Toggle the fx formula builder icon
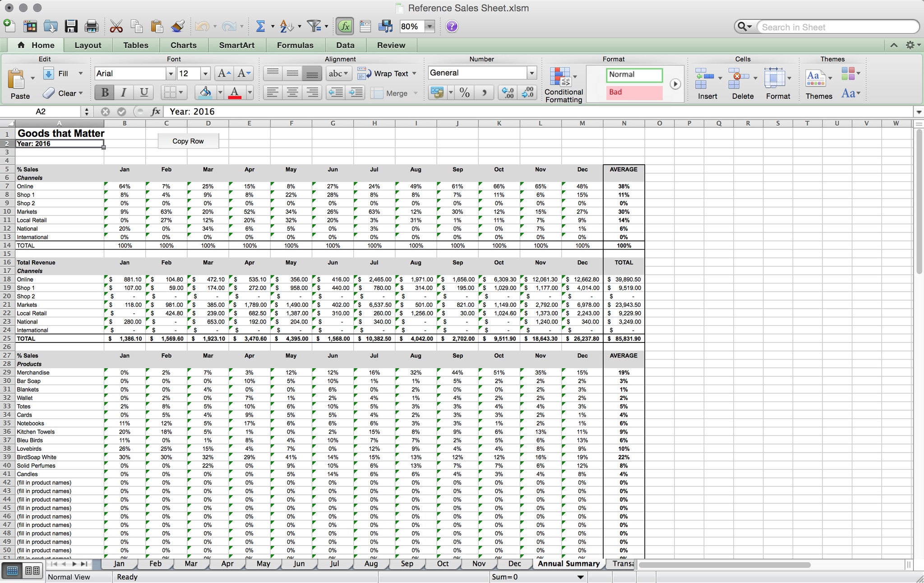Viewport: 924px width, 583px height. [345, 26]
